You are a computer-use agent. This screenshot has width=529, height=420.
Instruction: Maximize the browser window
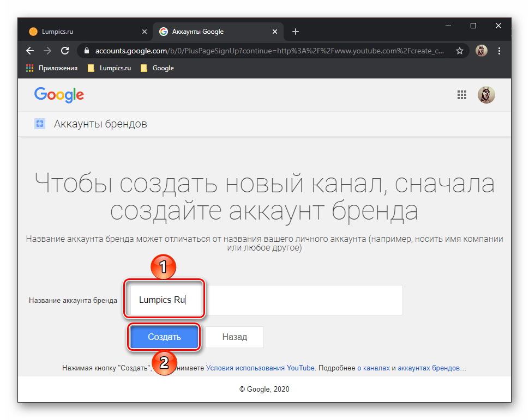pos(473,26)
